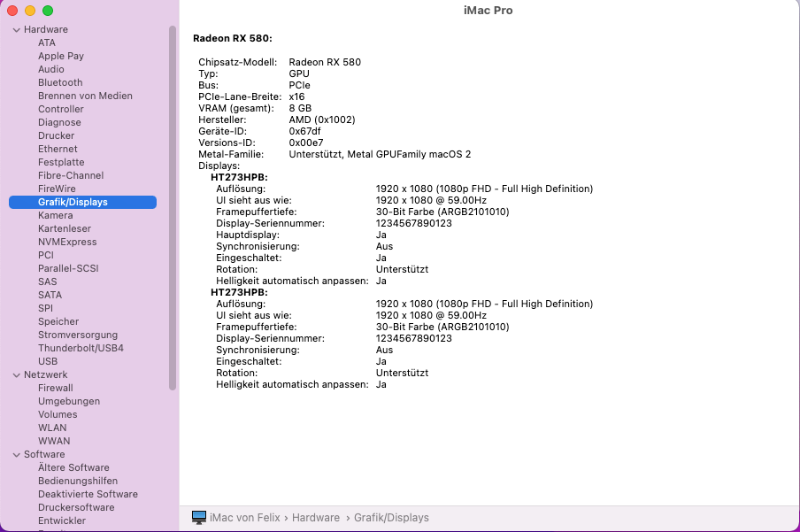The width and height of the screenshot is (800, 532).
Task: Select WLAN in the sidebar
Action: coord(52,428)
